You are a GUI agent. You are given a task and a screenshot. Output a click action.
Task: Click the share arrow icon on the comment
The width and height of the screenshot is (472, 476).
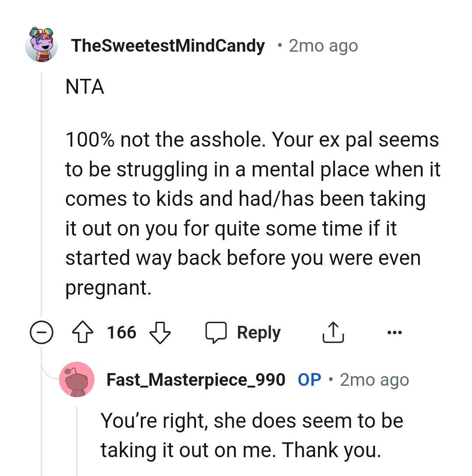333,332
